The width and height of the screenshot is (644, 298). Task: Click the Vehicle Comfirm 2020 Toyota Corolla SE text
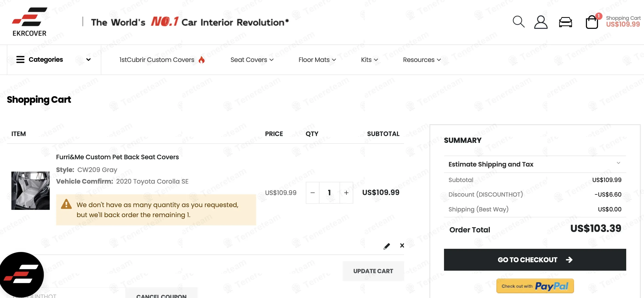coord(122,181)
